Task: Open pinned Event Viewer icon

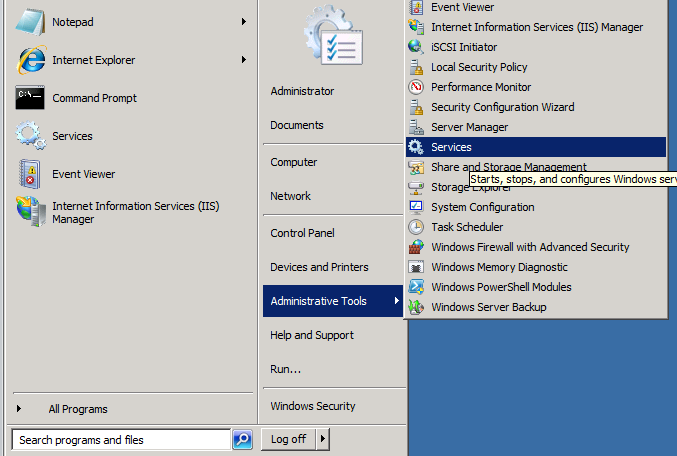Action: [x=30, y=174]
